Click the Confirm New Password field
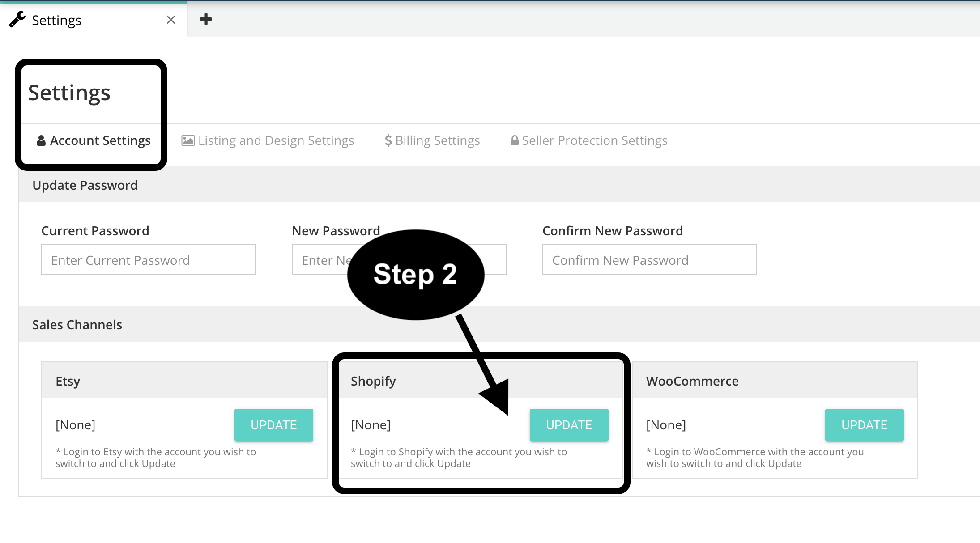 click(x=649, y=259)
